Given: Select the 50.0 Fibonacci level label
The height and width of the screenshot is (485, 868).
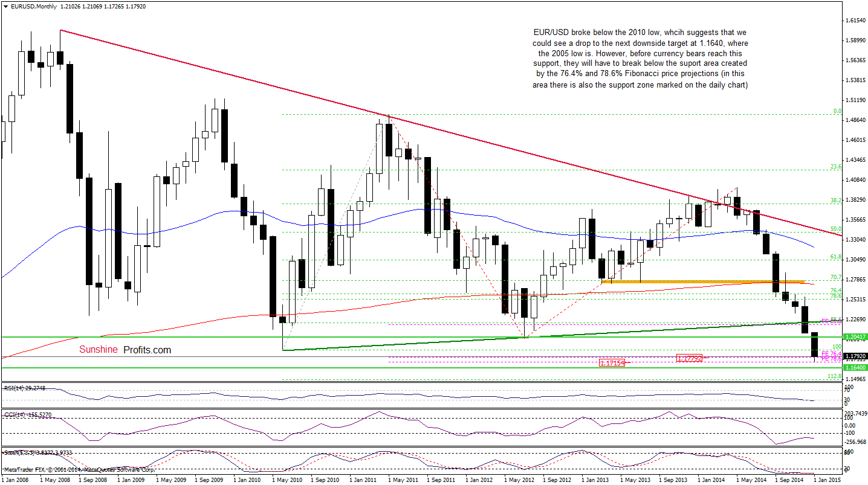Looking at the screenshot, I should pos(837,228).
